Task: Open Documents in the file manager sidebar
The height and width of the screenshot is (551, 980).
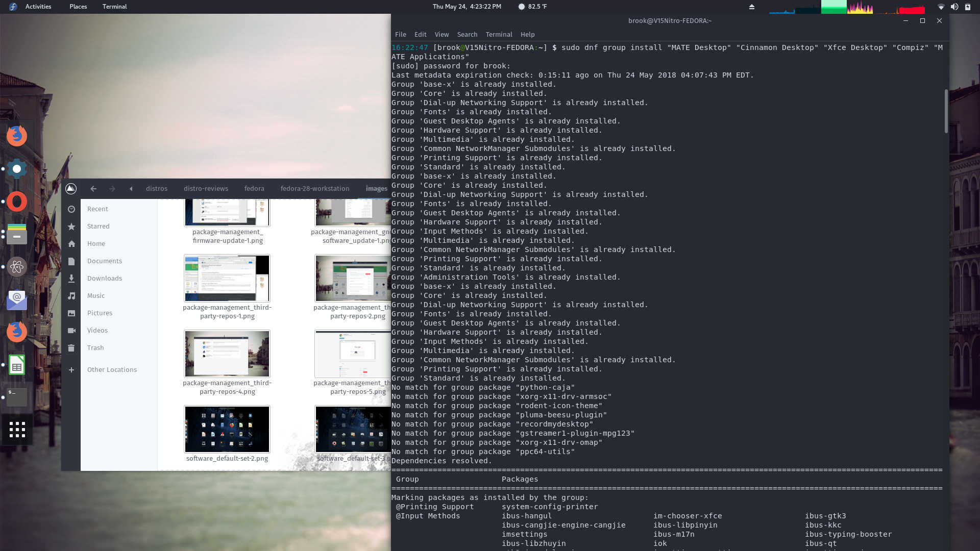Action: (x=105, y=261)
